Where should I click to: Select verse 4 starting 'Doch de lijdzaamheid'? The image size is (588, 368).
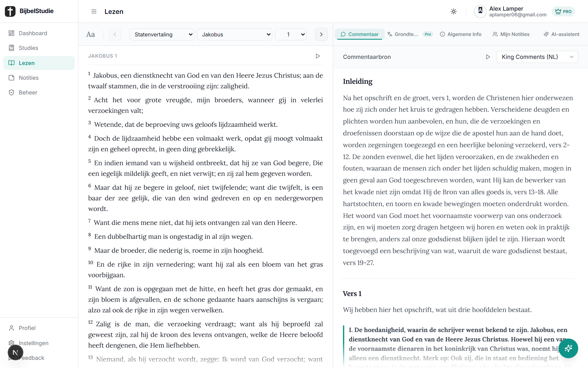tap(205, 144)
